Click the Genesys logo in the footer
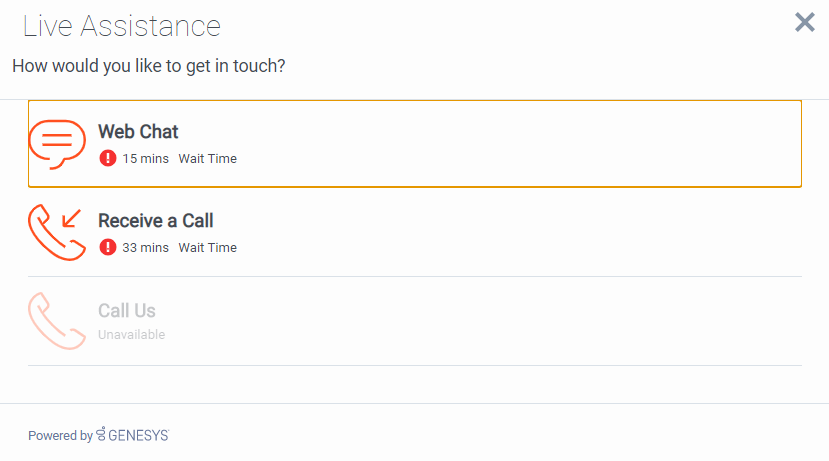Viewport: 829px width, 461px height. point(133,435)
